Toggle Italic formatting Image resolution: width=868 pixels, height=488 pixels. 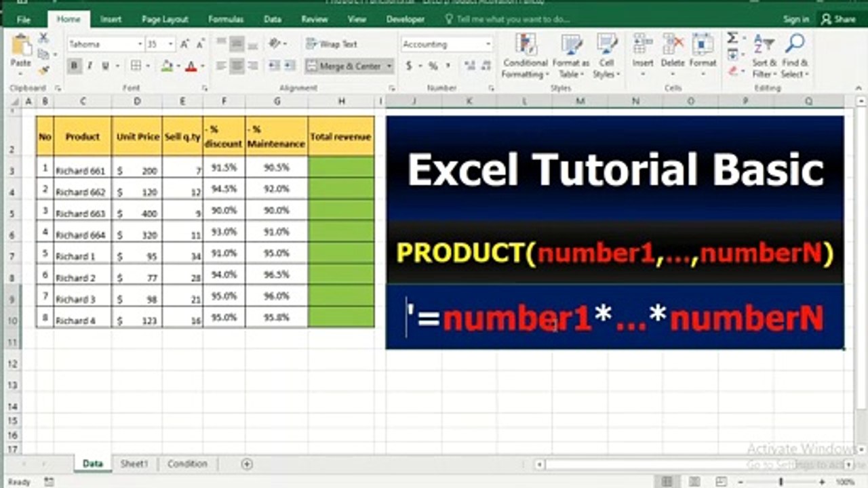(90, 66)
